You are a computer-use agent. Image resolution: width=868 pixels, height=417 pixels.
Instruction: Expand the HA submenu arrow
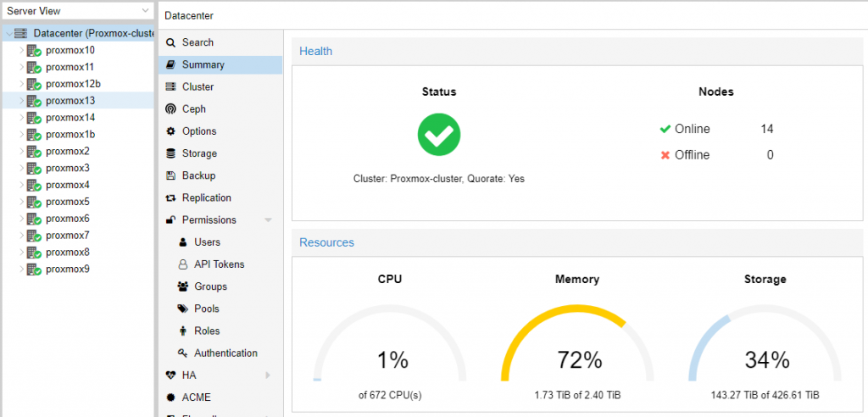coord(269,375)
